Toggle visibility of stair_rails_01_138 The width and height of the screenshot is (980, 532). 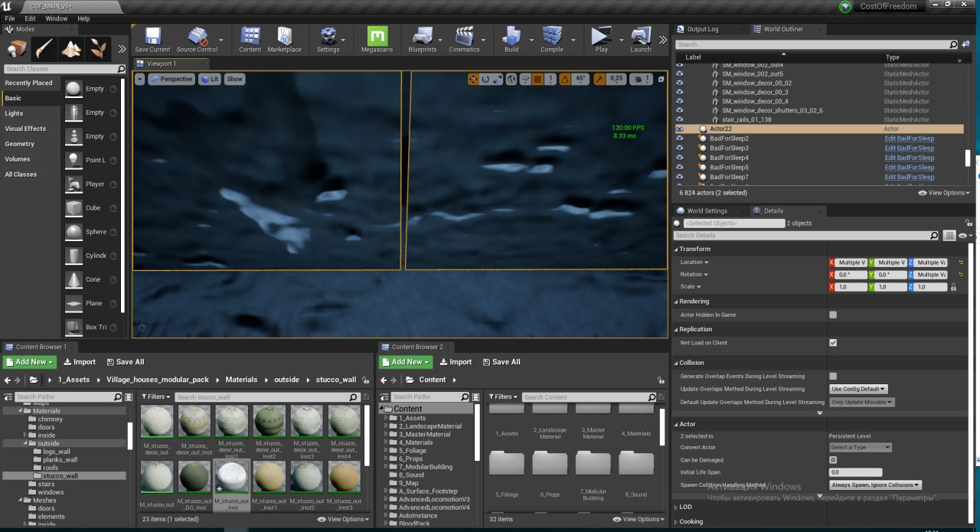pos(679,119)
